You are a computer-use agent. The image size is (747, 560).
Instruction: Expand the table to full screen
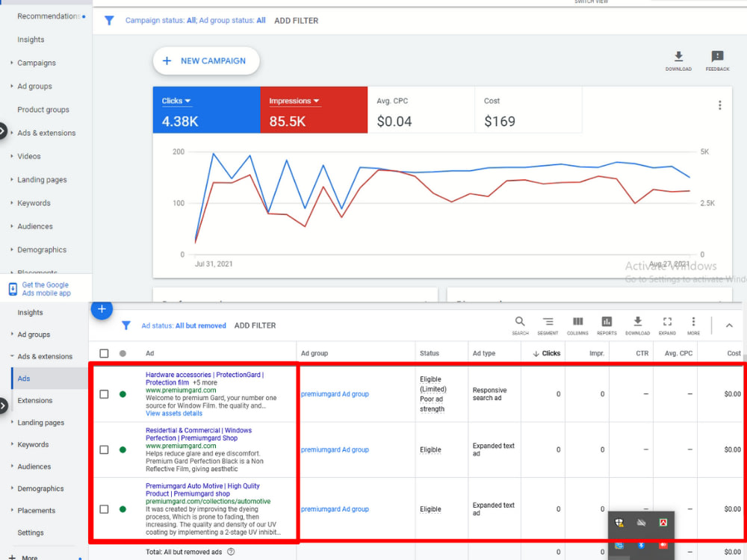point(667,326)
